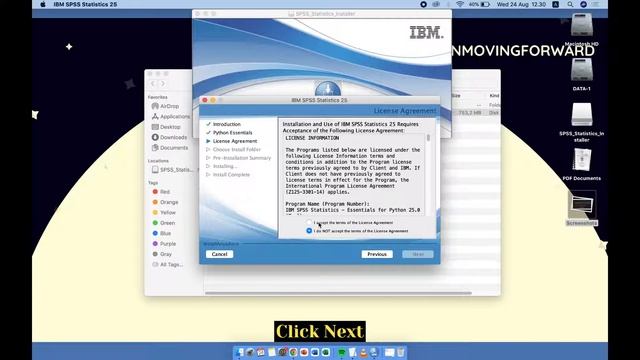Open Spotlight search icon
Image resolution: width=640 pixels, height=360 pixels.
pos(570,4)
